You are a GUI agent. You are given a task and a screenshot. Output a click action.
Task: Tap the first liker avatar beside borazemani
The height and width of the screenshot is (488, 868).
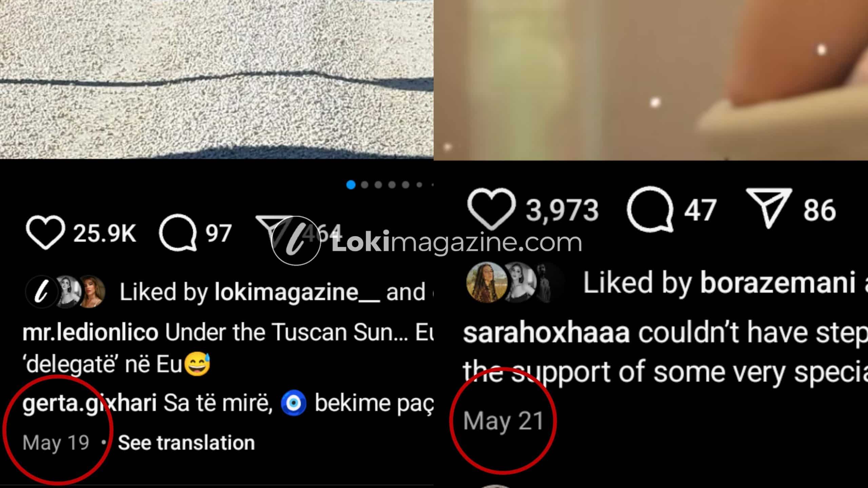pos(487,282)
